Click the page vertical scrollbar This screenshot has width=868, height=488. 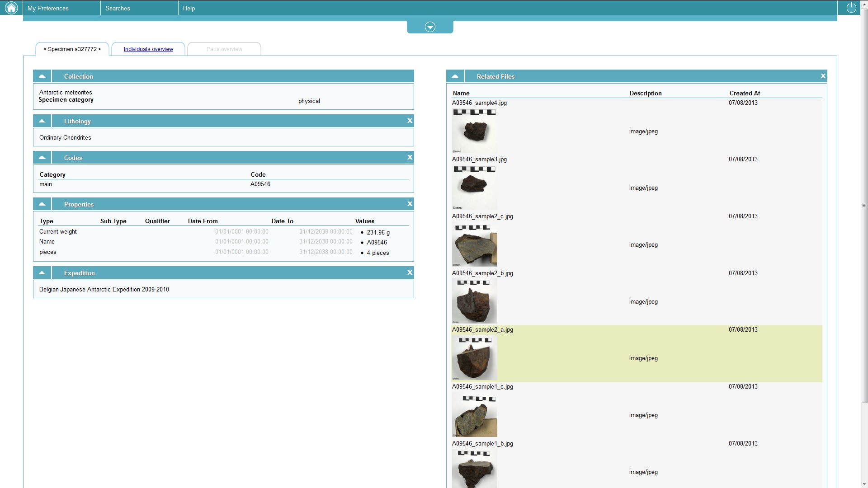coord(864,206)
